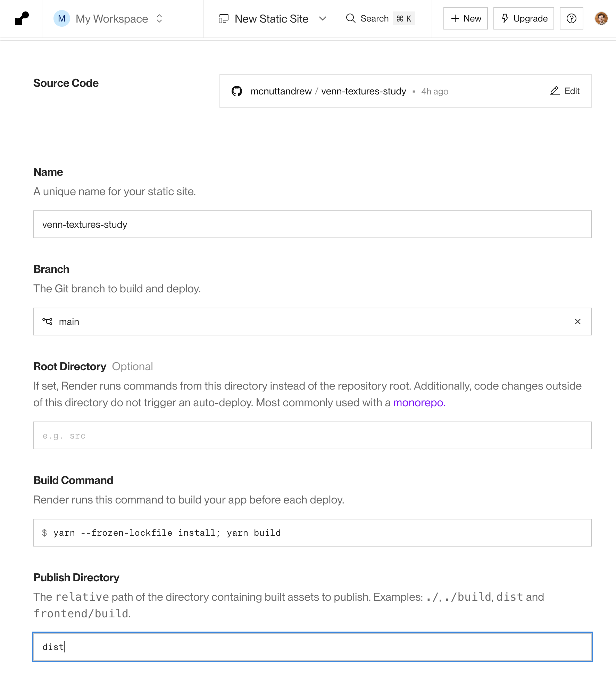Click the Build Command input field
The width and height of the screenshot is (616, 675).
click(312, 533)
